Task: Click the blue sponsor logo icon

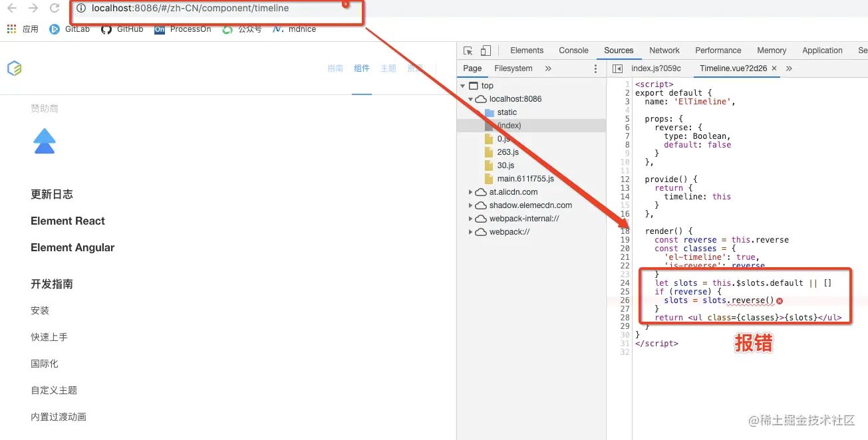Action: click(45, 141)
